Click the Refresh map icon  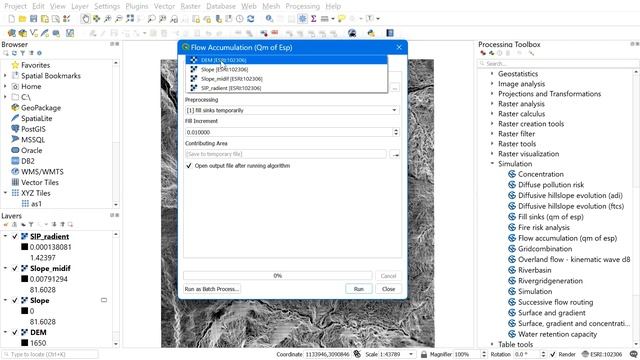(x=251, y=19)
